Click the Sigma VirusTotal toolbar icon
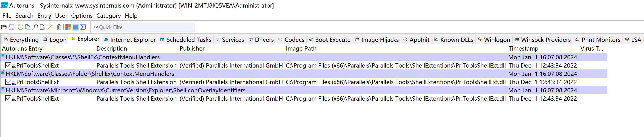The width and height of the screenshot is (644, 137). click(83, 27)
